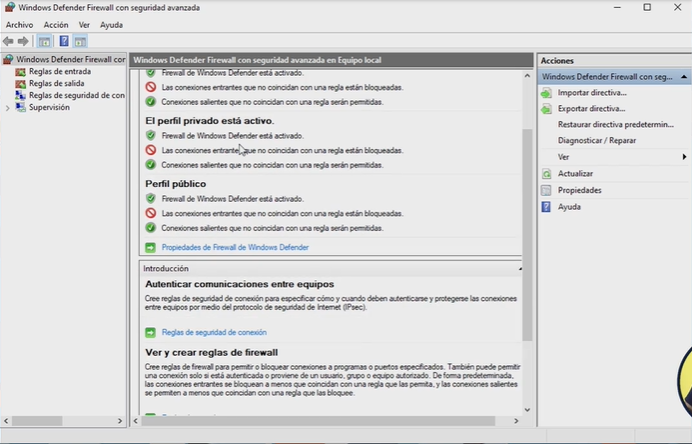Click scroll left arrow of tree pane
This screenshot has height=444, width=692.
tap(6, 421)
